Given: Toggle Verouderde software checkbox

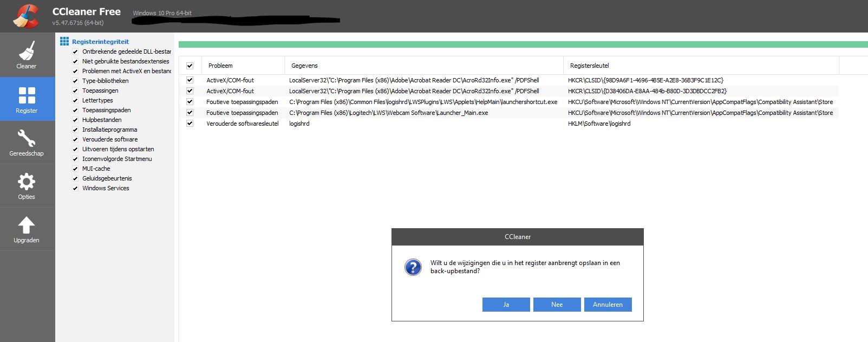Looking at the screenshot, I should click(75, 140).
